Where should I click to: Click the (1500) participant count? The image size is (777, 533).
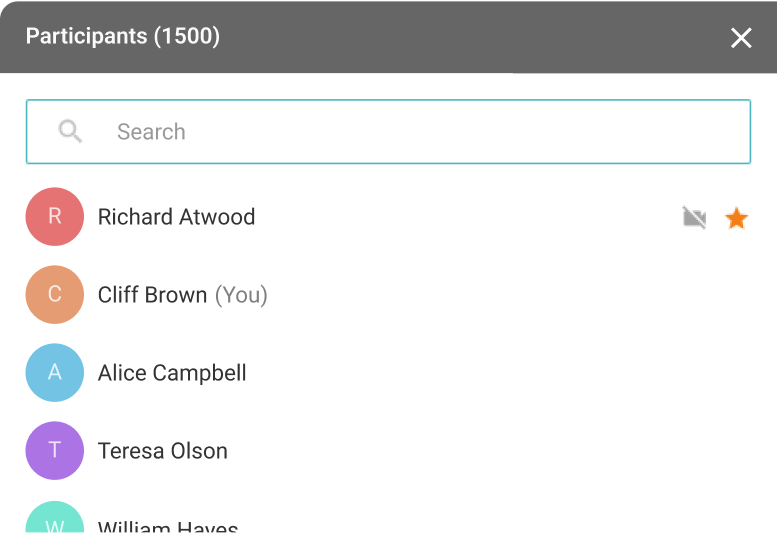click(187, 37)
